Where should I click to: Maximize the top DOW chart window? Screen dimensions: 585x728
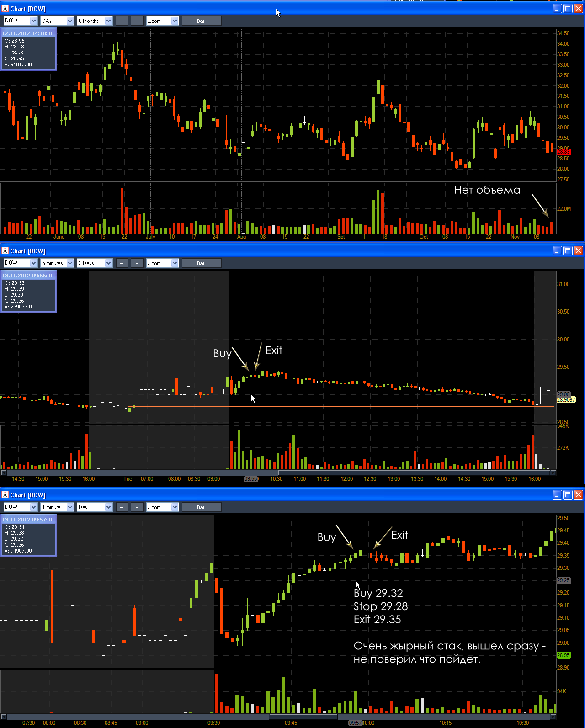[x=568, y=9]
